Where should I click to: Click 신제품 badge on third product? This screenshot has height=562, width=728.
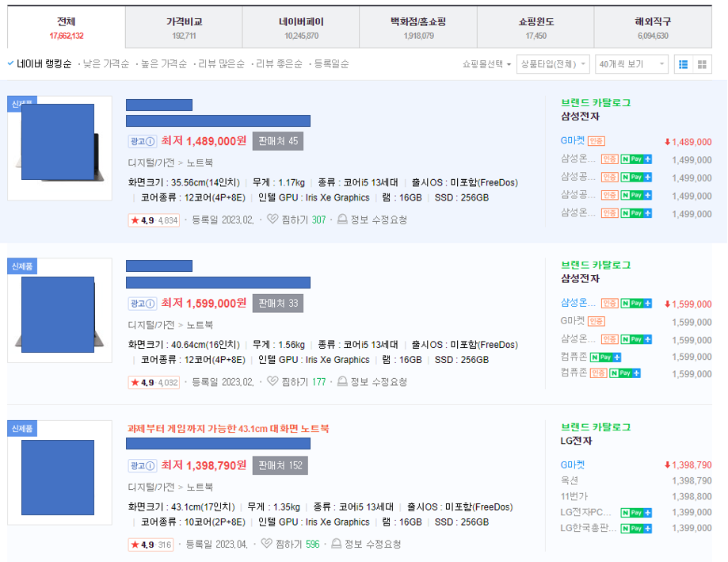(x=22, y=428)
